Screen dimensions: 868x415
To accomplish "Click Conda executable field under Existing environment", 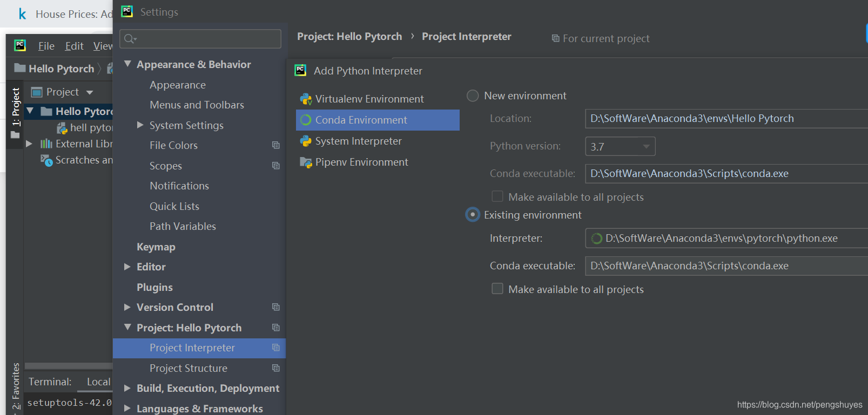I will click(x=726, y=266).
